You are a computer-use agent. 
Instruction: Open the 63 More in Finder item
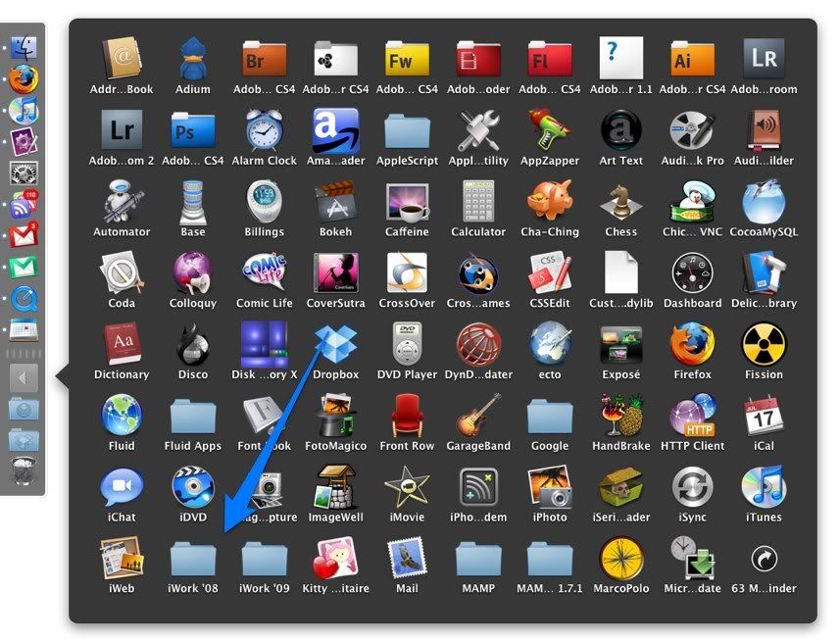pos(764,560)
